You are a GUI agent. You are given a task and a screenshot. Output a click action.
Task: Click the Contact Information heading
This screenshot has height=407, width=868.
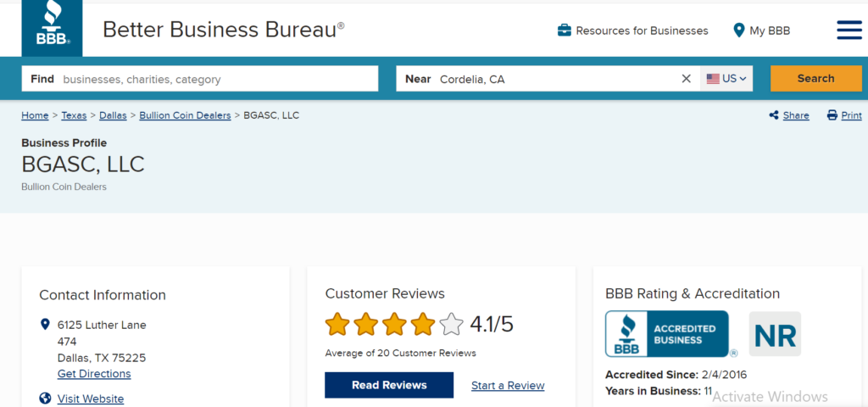pyautogui.click(x=103, y=295)
